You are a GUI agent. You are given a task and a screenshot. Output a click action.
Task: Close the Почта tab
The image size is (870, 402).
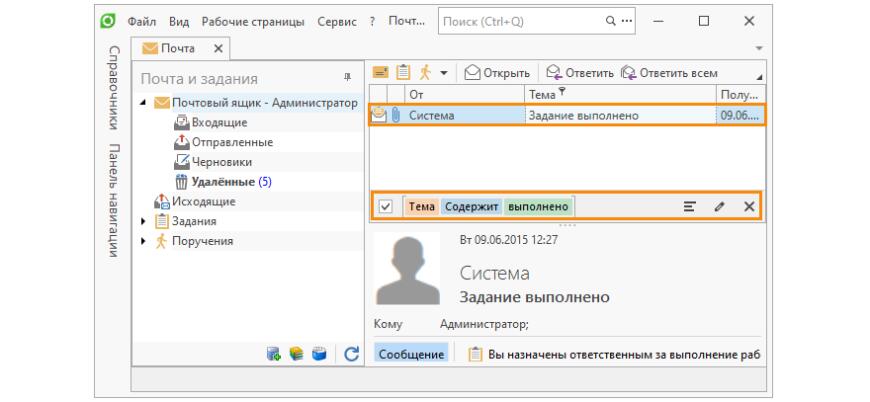[x=218, y=49]
